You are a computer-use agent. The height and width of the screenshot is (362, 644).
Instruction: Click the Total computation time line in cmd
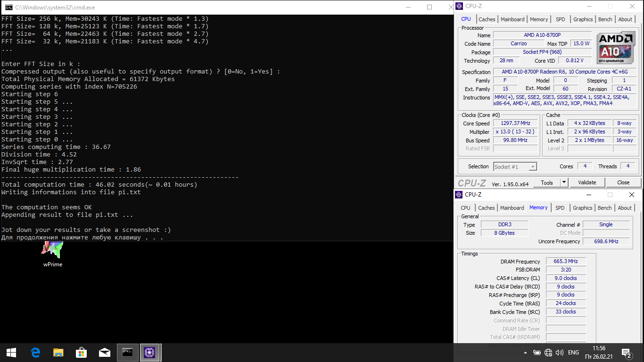(x=99, y=184)
